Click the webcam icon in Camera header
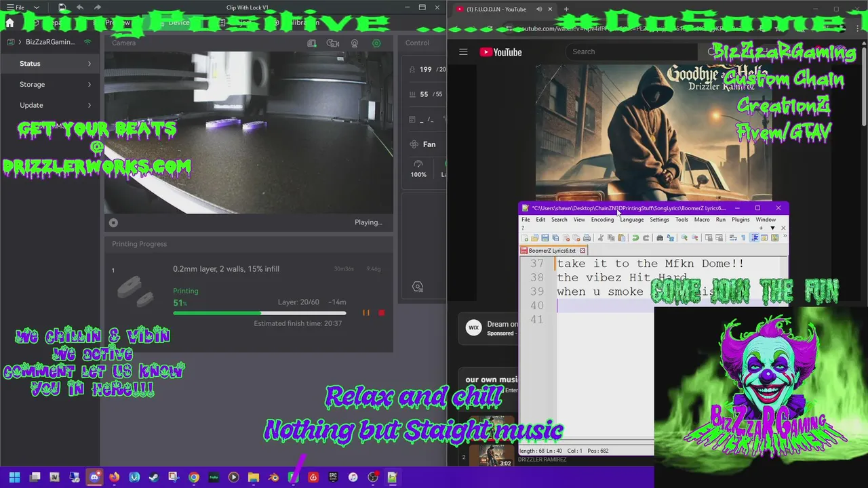 point(355,43)
